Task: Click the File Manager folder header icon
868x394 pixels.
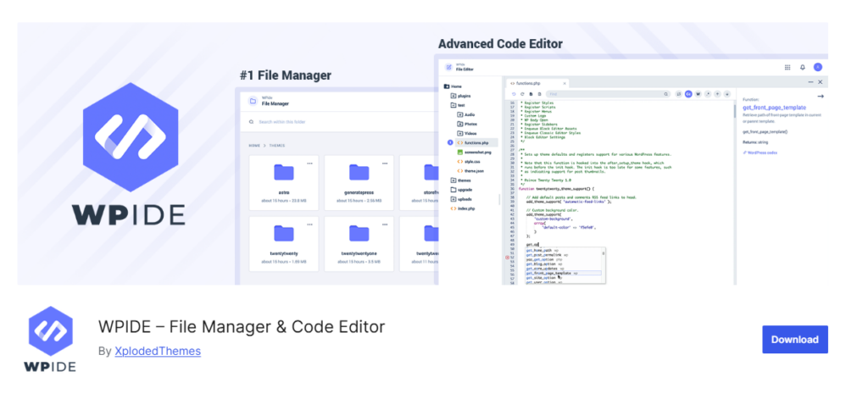Action: click(253, 102)
